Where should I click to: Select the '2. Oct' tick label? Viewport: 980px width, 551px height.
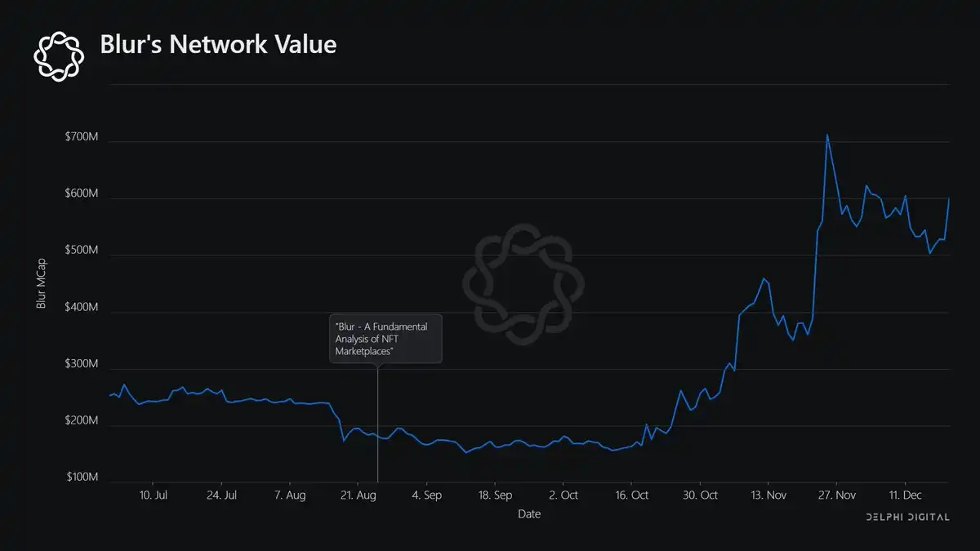click(563, 495)
